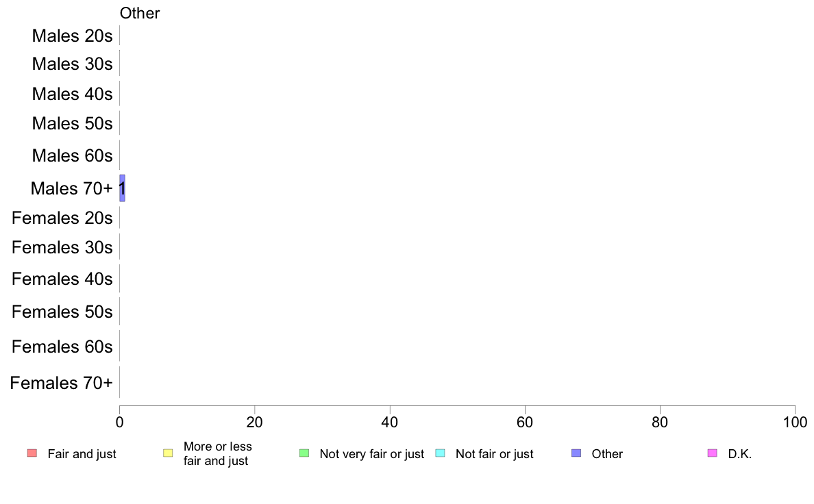Click the cyan Not fair or just swatch

point(440,453)
